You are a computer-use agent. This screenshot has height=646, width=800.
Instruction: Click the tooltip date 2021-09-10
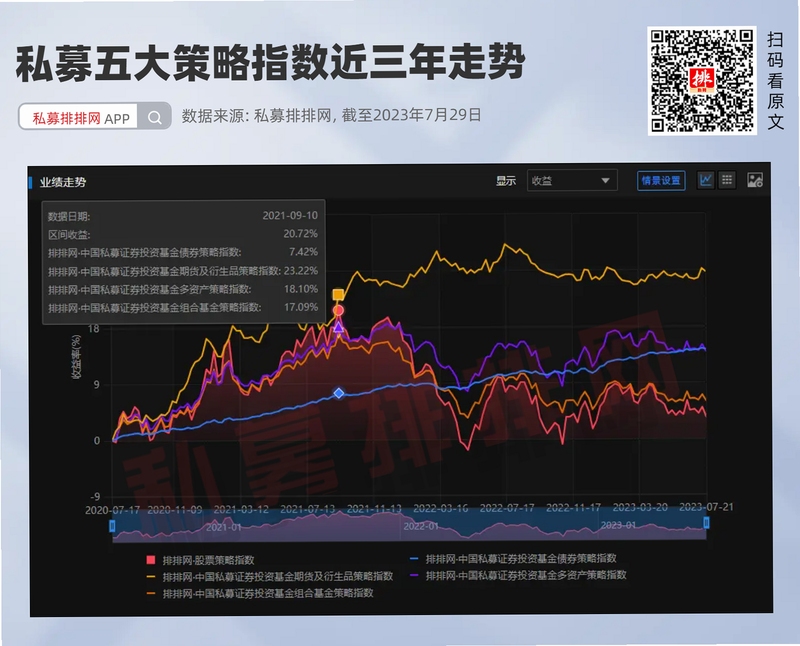coord(290,215)
